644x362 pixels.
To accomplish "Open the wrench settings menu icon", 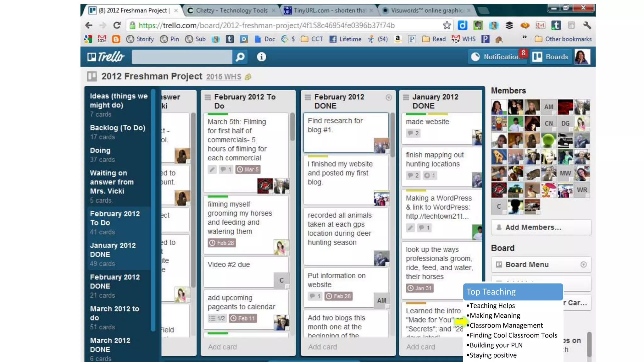I will click(587, 25).
